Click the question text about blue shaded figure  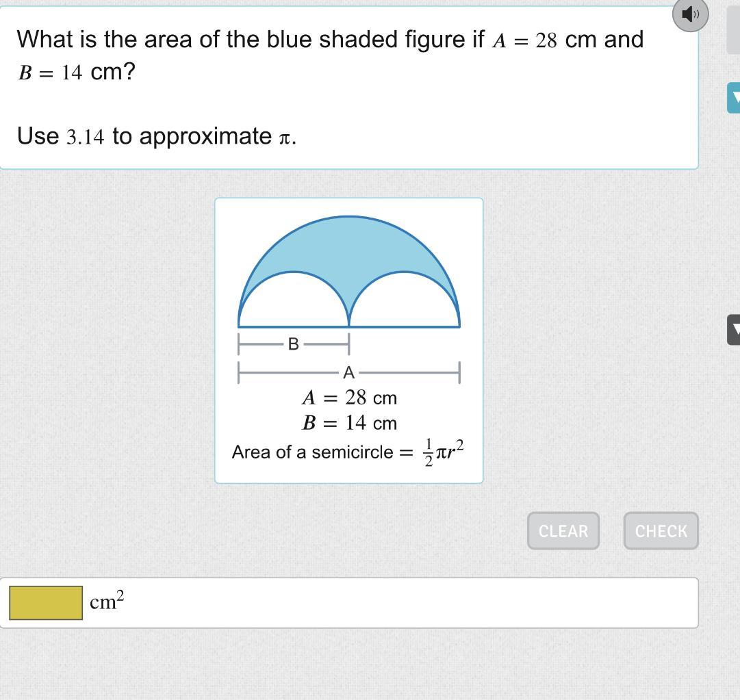[x=330, y=55]
